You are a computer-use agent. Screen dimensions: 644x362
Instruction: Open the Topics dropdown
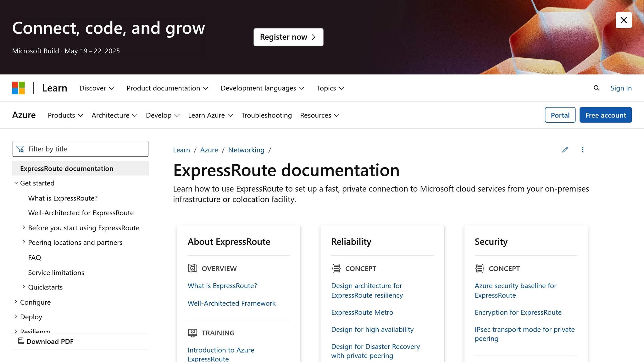tap(330, 88)
